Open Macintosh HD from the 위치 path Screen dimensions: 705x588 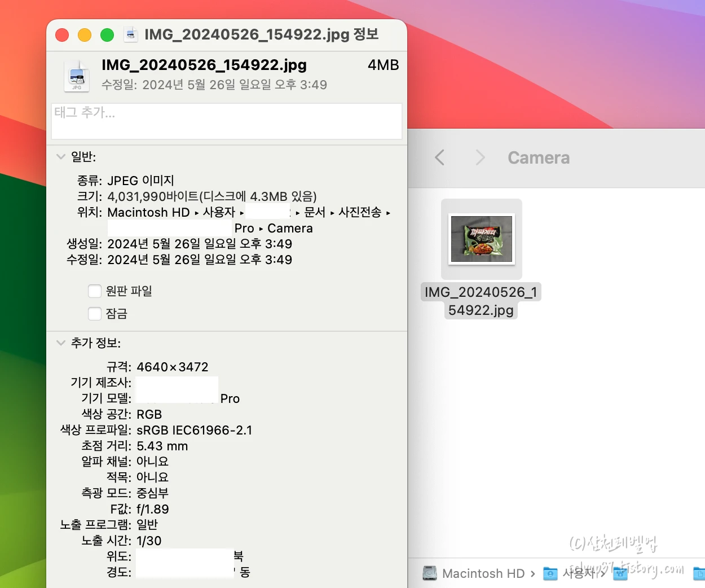[148, 213]
